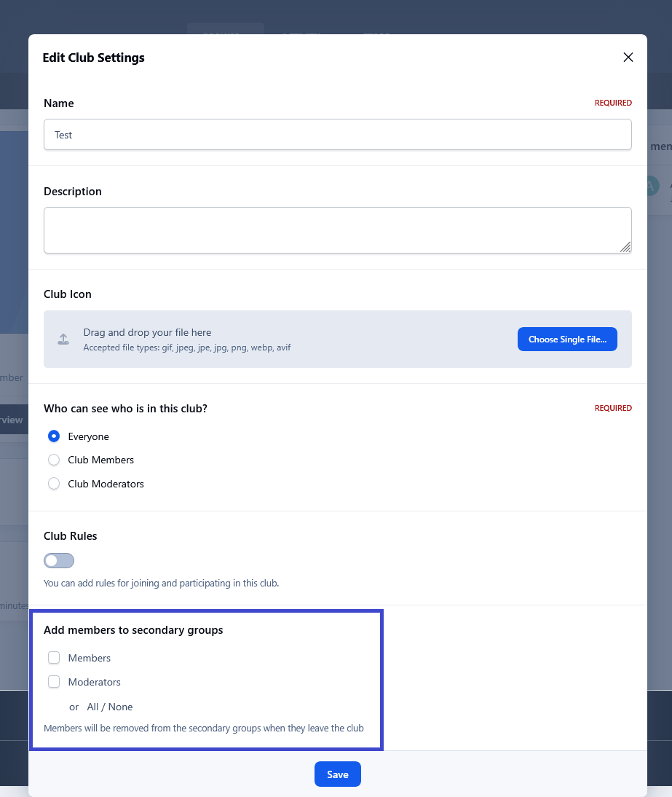Click the Edit Club Settings title
The image size is (672, 797).
pyautogui.click(x=93, y=58)
